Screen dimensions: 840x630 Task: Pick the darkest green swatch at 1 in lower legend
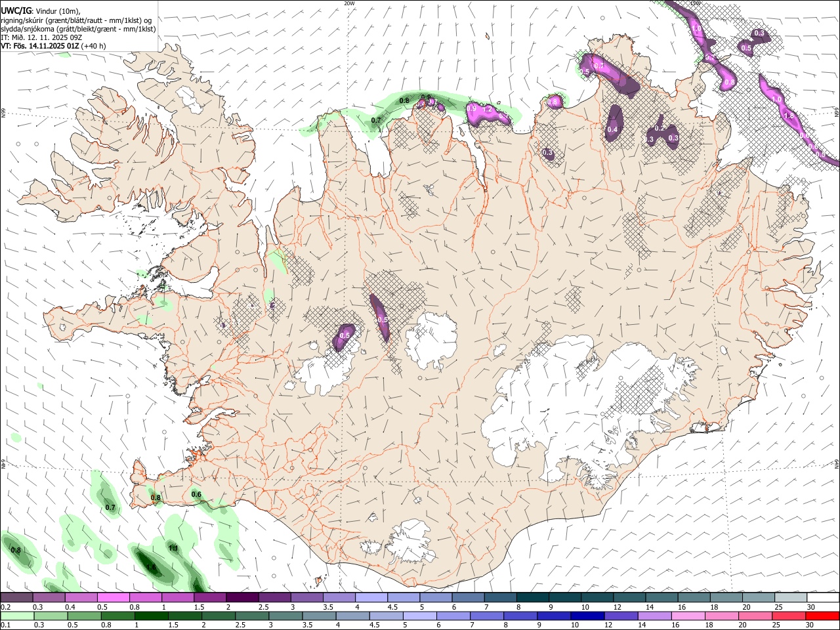(x=151, y=616)
